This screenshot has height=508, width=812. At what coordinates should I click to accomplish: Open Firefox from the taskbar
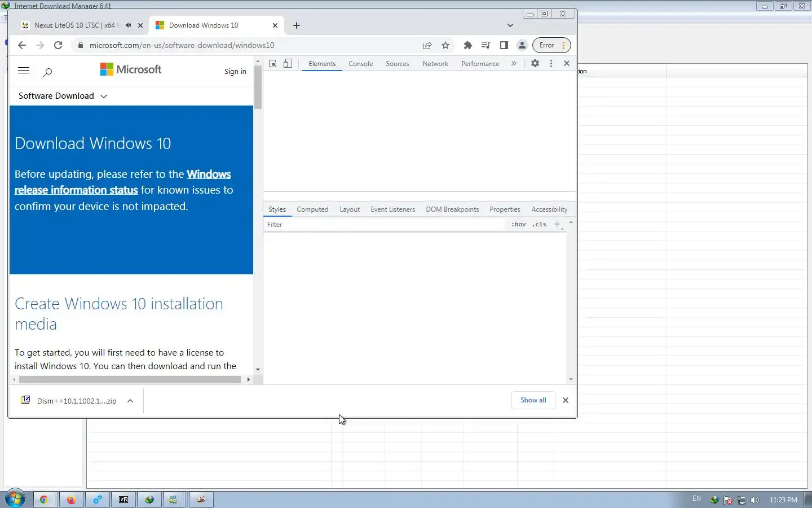71,500
